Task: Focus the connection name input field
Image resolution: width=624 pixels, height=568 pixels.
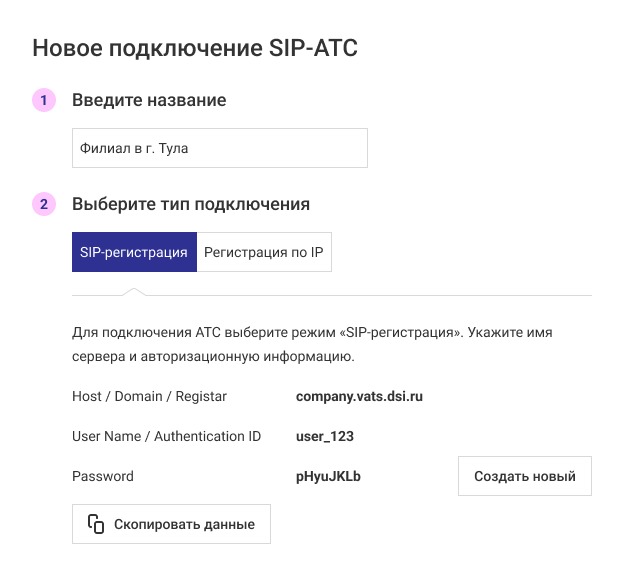Action: [x=220, y=148]
